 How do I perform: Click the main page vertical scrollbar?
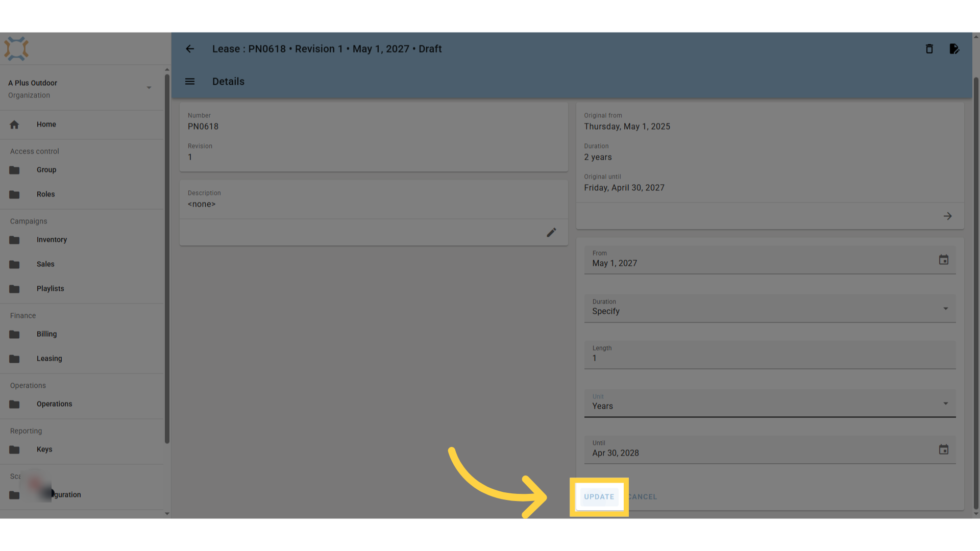pos(976,293)
